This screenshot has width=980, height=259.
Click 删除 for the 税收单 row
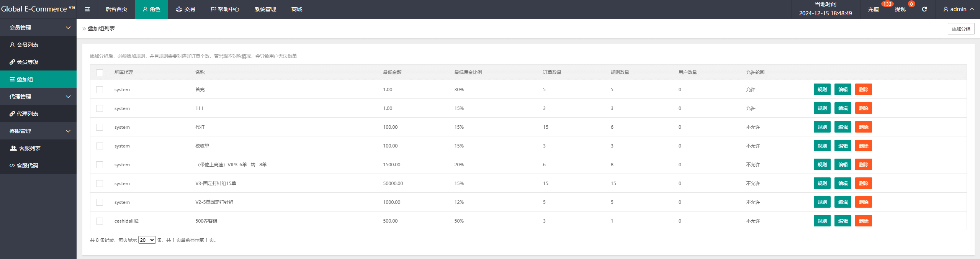point(863,146)
